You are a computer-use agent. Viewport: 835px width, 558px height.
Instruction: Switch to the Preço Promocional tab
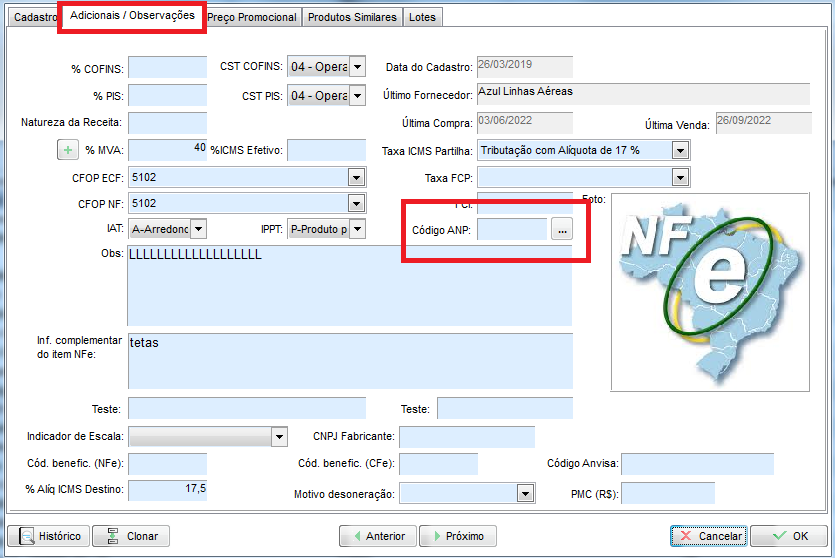click(x=252, y=17)
